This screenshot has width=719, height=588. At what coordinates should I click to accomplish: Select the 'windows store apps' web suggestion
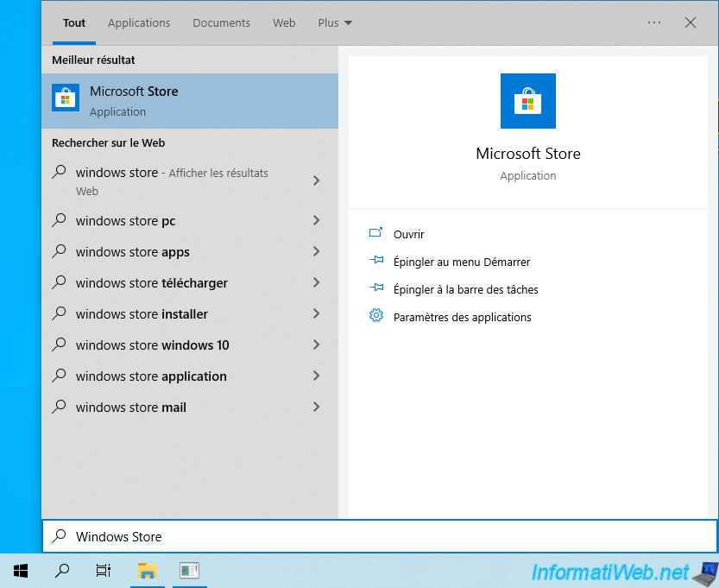[190, 252]
